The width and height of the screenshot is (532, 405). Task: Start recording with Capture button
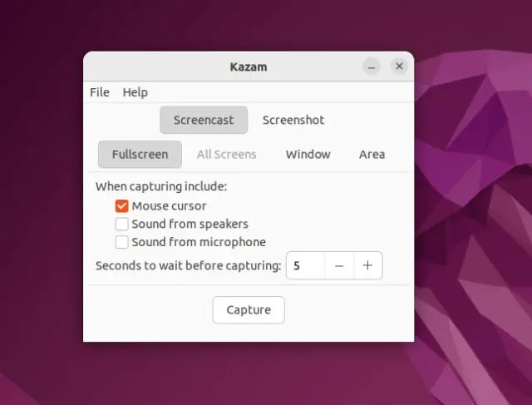click(249, 310)
